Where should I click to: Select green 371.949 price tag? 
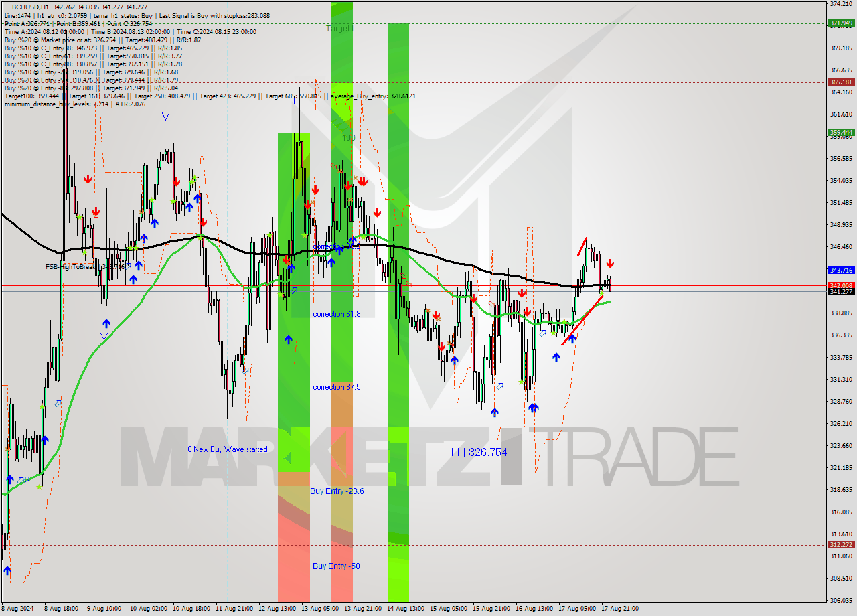tap(841, 23)
